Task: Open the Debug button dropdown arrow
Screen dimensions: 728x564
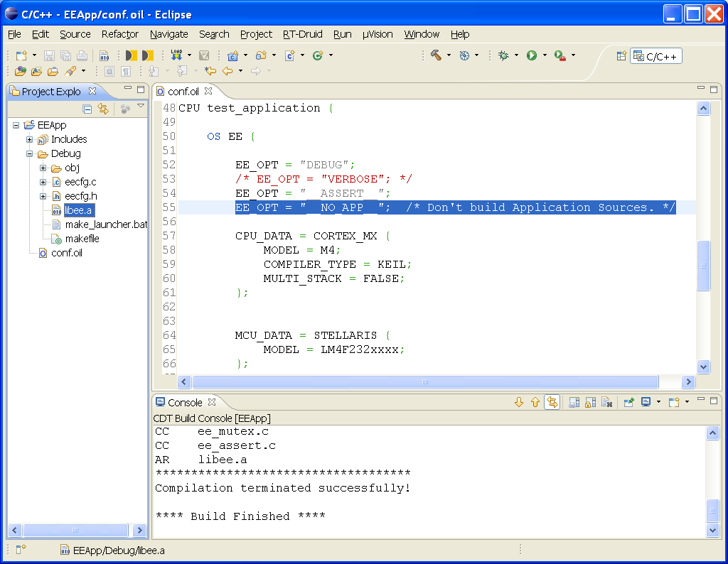Action: point(516,55)
